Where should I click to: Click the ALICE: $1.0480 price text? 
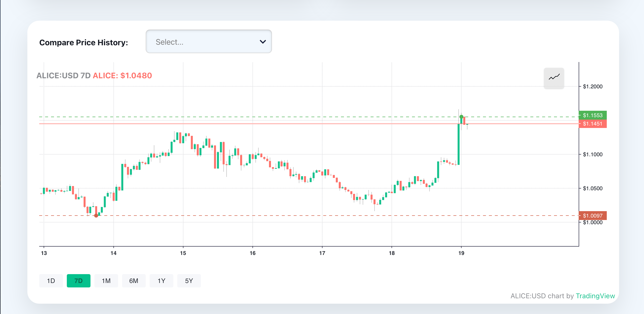[122, 75]
